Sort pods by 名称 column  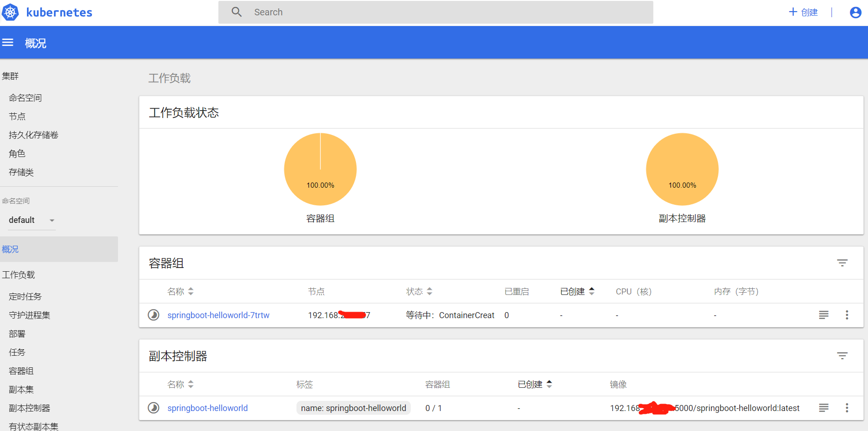pyautogui.click(x=180, y=292)
